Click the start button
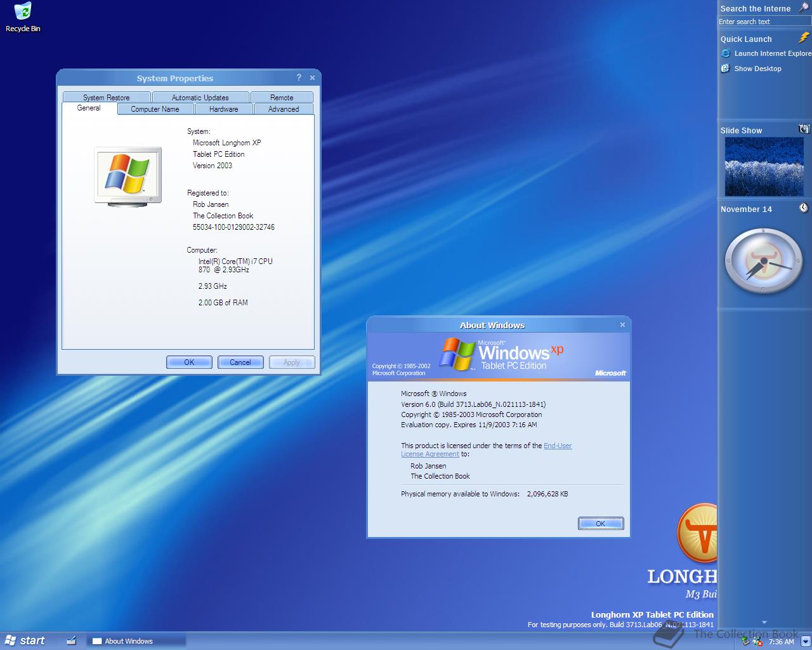This screenshot has height=650, width=812. (25, 640)
